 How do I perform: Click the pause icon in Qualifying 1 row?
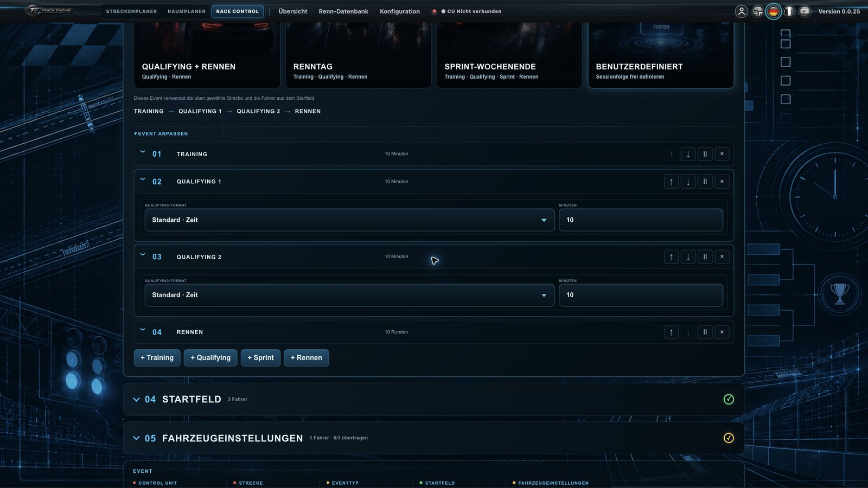tap(705, 182)
